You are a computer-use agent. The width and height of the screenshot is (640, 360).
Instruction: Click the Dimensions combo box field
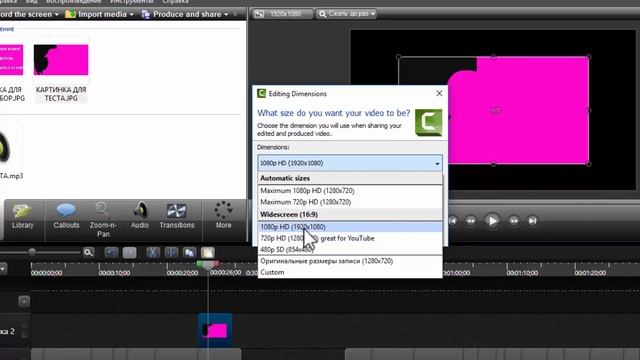point(350,163)
